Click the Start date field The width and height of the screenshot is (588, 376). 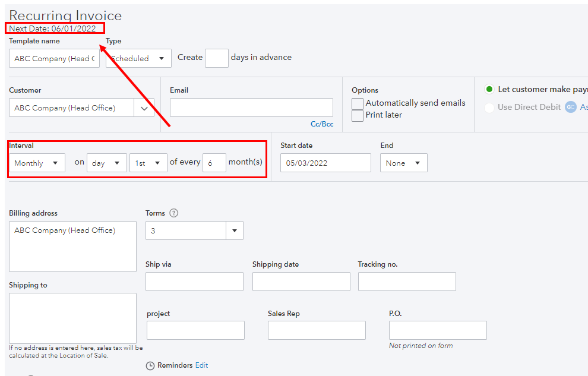tap(325, 162)
